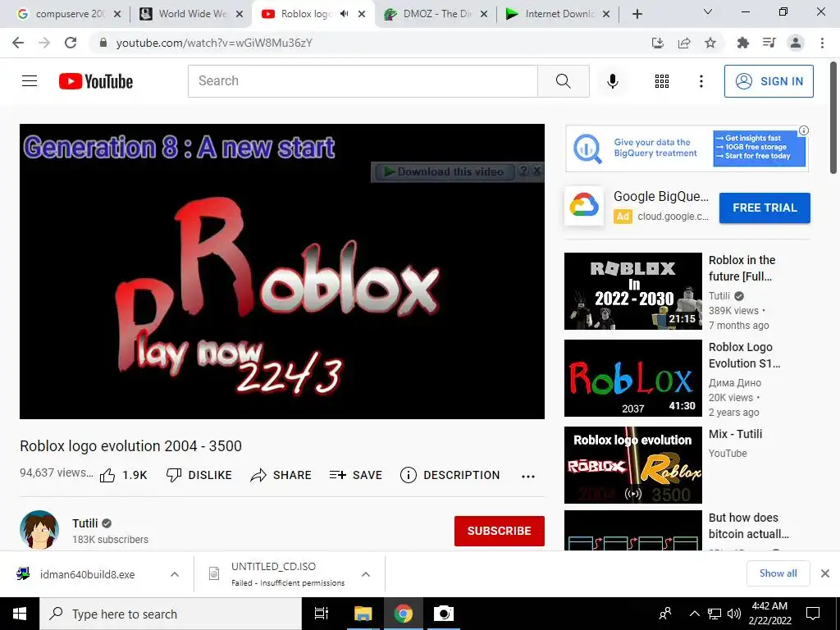Click Show all downloads
This screenshot has width=840, height=630.
(x=778, y=573)
